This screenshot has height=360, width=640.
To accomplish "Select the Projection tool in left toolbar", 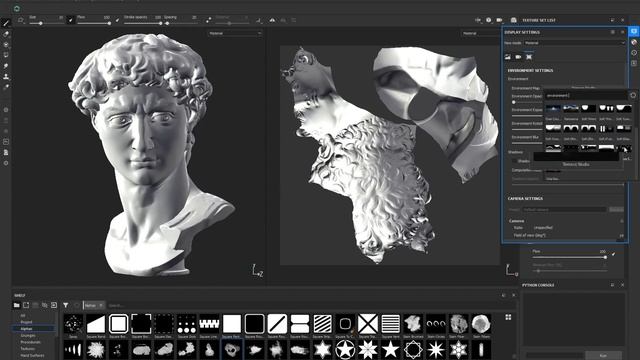I will 6,45.
